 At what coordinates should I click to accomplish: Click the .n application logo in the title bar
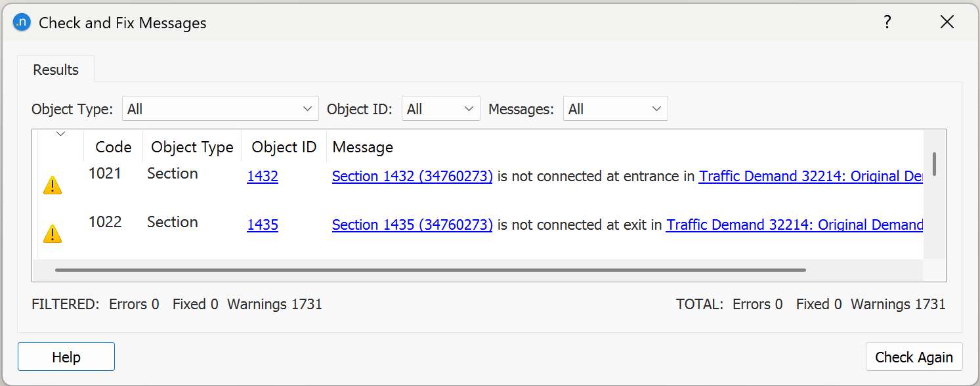point(20,22)
